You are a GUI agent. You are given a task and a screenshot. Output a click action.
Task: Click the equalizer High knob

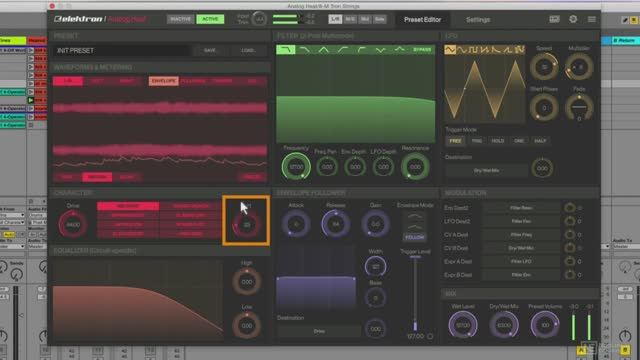(x=247, y=282)
